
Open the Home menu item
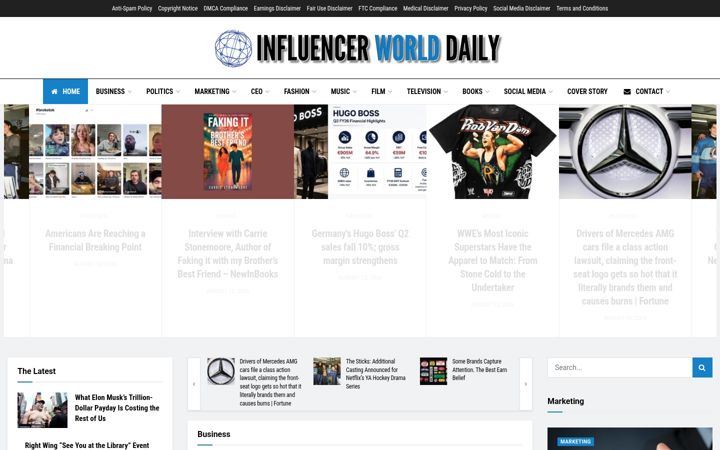pos(65,91)
